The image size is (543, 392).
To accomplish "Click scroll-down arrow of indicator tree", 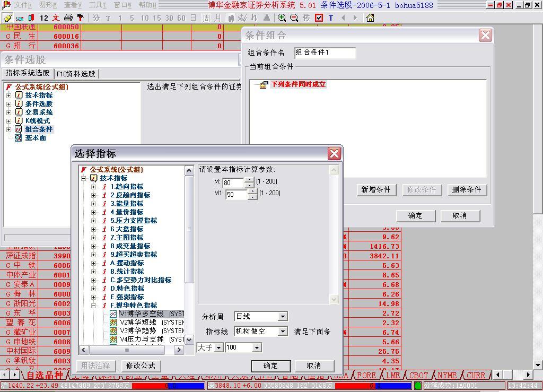I will coord(189,339).
